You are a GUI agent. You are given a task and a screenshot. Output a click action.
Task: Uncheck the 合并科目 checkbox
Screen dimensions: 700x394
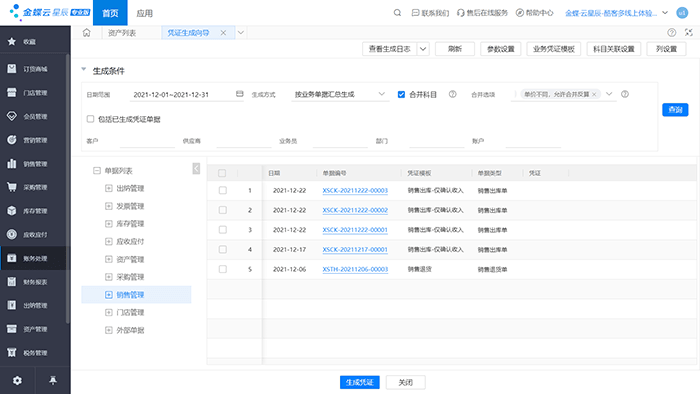pos(401,95)
